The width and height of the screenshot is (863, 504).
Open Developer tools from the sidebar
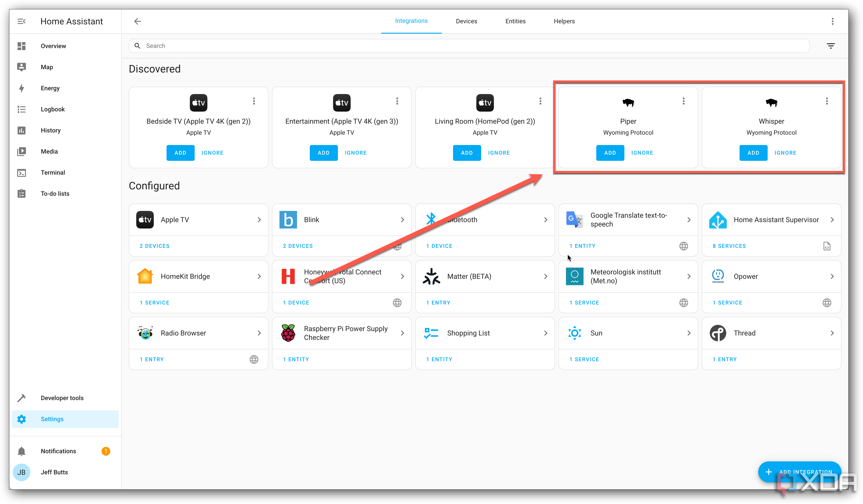point(65,398)
